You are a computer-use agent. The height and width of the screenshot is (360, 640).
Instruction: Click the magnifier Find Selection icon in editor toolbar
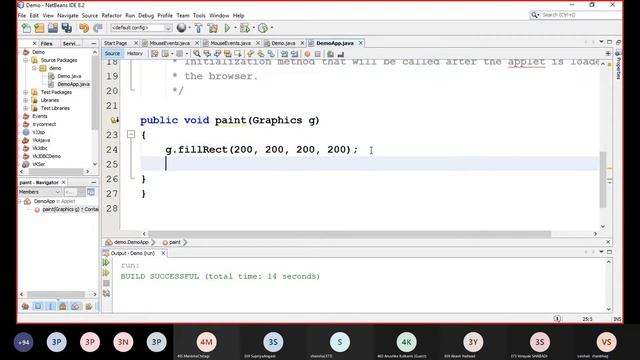197,53
